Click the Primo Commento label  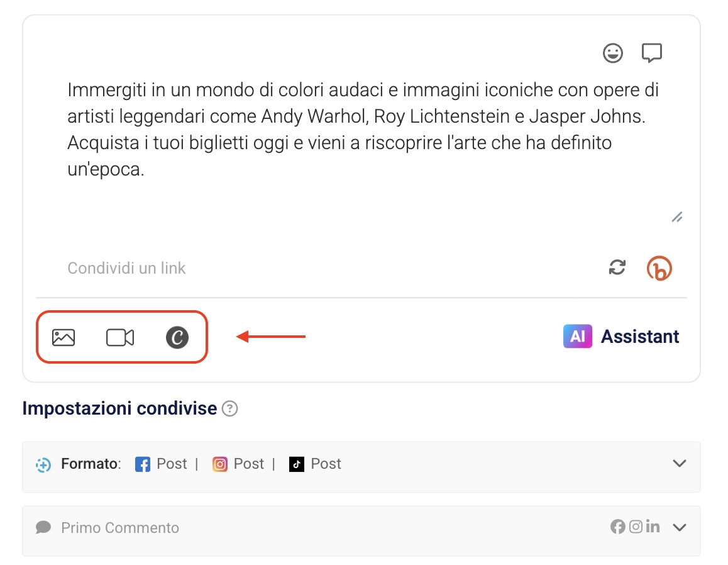(x=119, y=528)
